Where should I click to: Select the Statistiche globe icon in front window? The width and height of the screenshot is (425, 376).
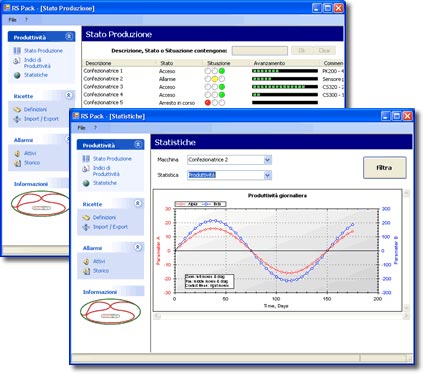tap(86, 183)
